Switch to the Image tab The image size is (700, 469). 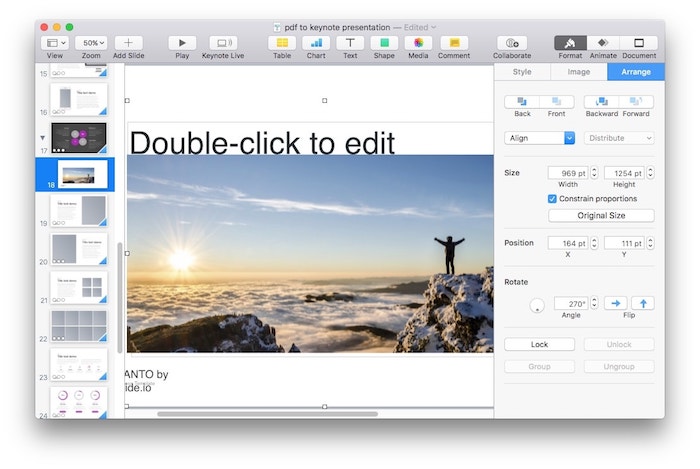point(578,72)
